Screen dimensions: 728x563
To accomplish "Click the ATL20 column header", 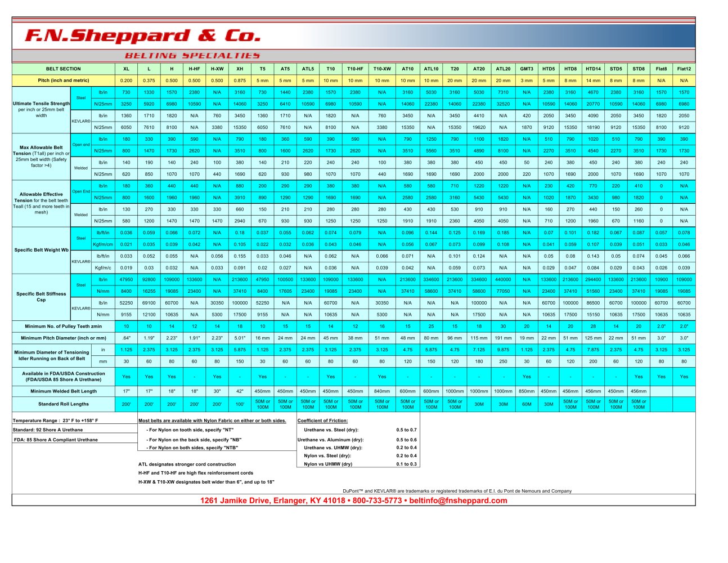I will pos(503,69).
